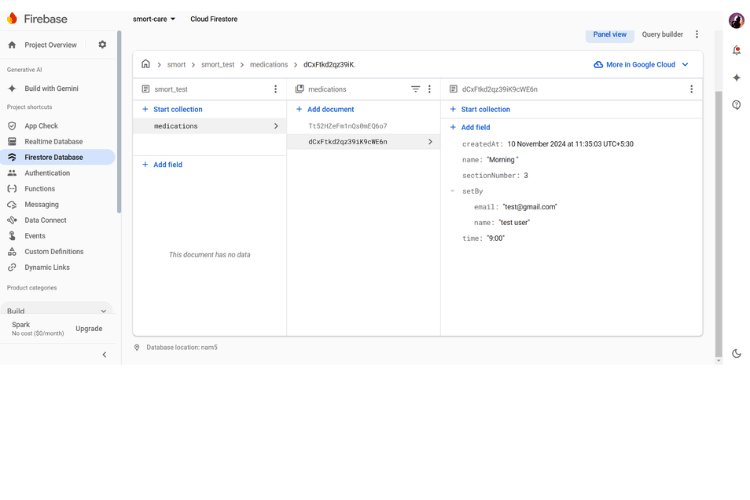Expand the Build product category
This screenshot has width=750, height=500.
[56, 310]
